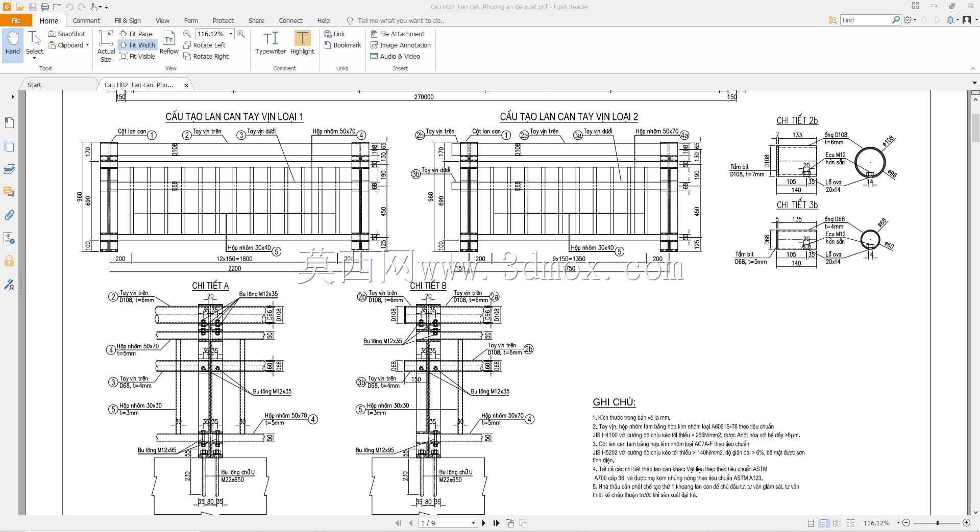Screen dimensions: 980x532
Task: Switch to facing pages view mode
Action: [837, 523]
